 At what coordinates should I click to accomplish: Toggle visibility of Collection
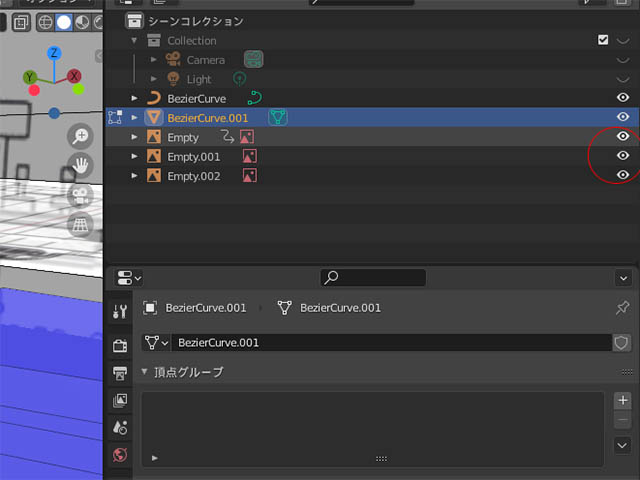[x=623, y=40]
